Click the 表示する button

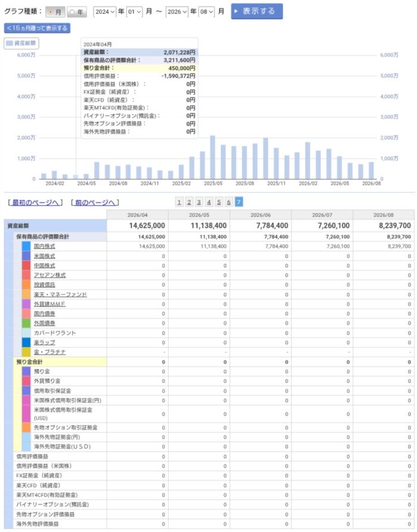click(257, 11)
